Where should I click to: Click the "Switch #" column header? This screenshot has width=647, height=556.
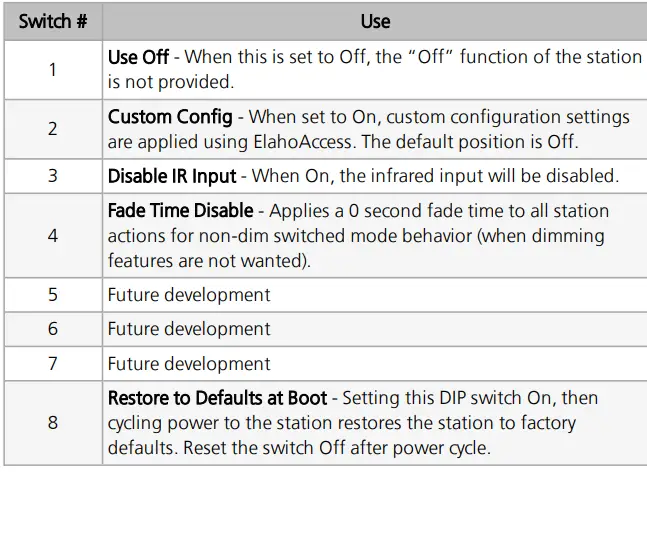(x=52, y=21)
